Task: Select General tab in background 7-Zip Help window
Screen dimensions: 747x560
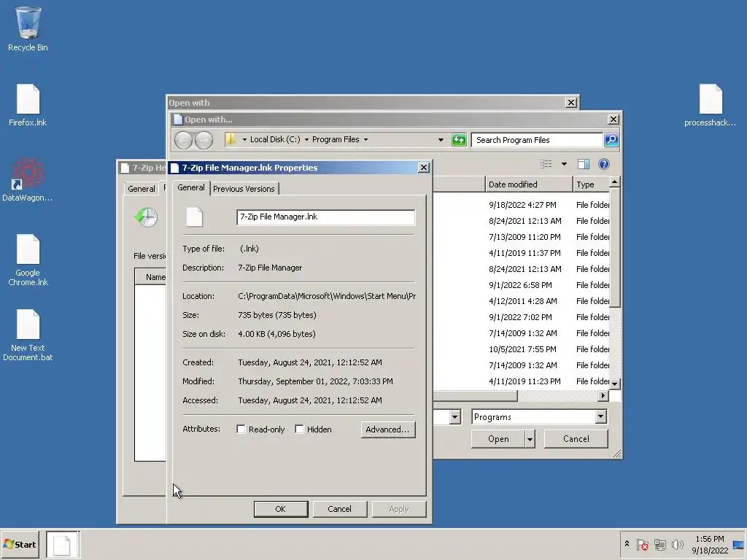Action: click(142, 189)
